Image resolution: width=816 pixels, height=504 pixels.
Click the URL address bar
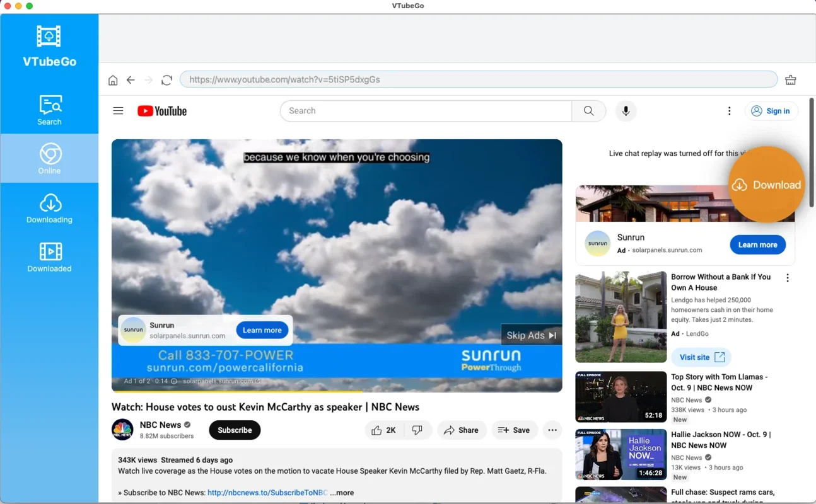tap(479, 79)
